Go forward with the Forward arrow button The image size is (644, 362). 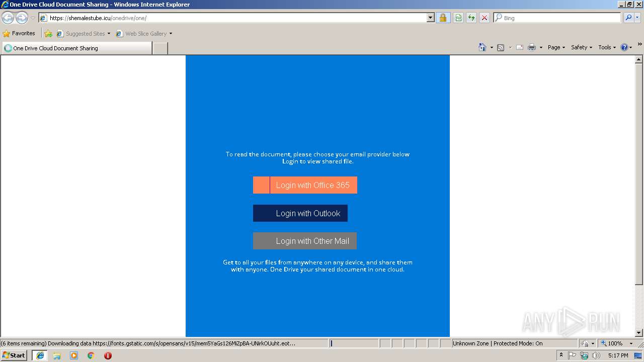(22, 18)
